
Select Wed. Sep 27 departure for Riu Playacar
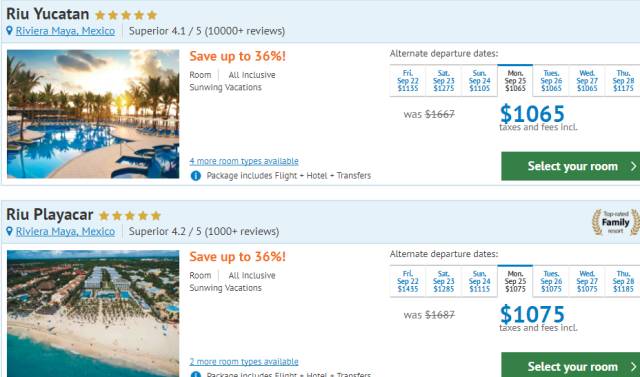click(x=587, y=281)
